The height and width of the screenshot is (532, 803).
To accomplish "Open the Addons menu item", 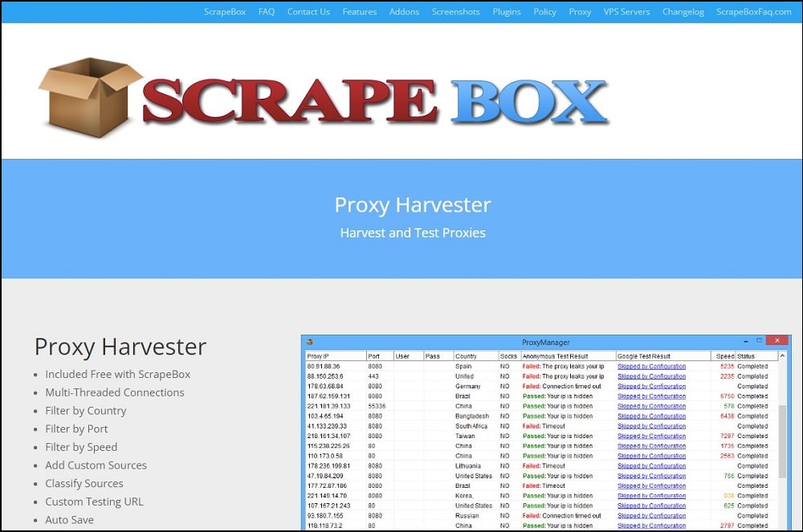I will click(x=404, y=12).
